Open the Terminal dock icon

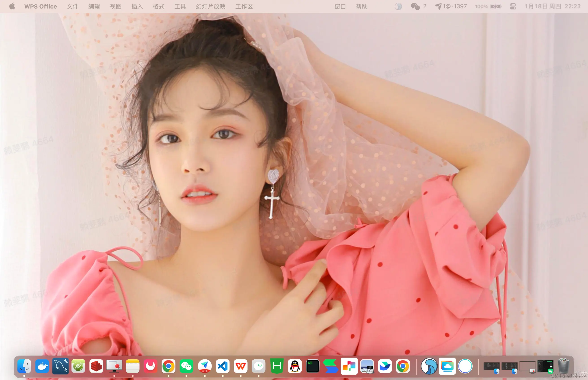[x=313, y=366]
